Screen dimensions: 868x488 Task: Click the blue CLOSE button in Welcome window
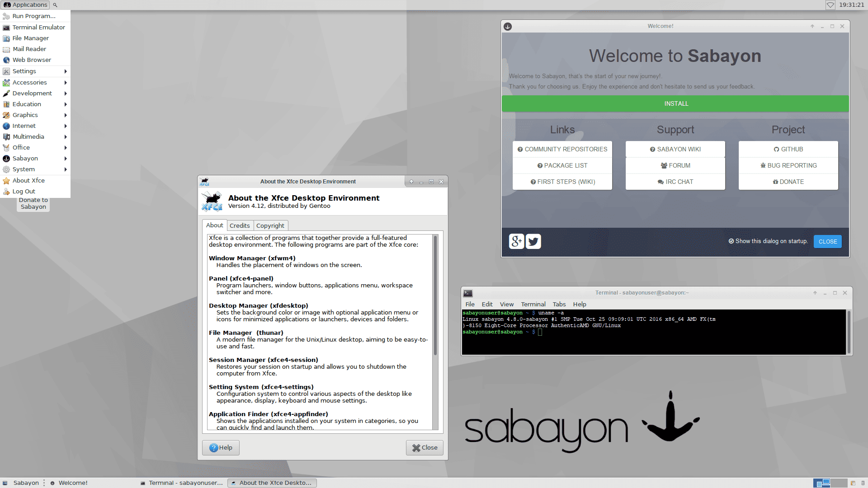pyautogui.click(x=828, y=241)
